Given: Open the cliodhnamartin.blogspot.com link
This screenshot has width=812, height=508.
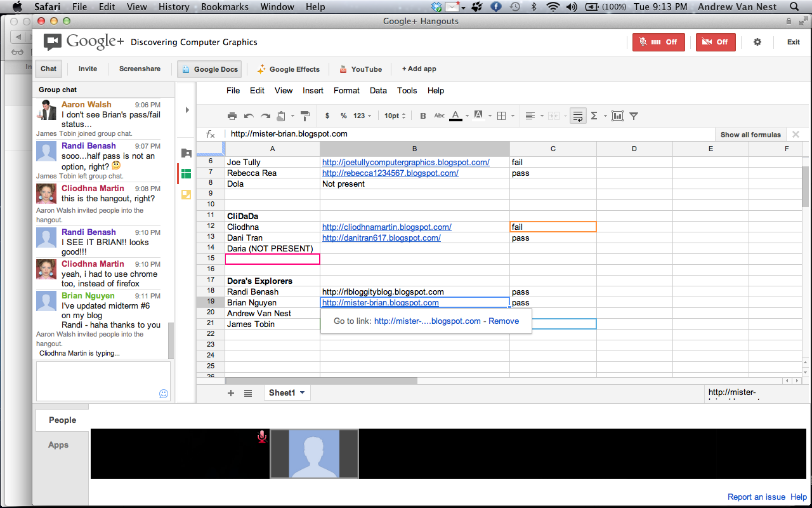Looking at the screenshot, I should point(387,227).
